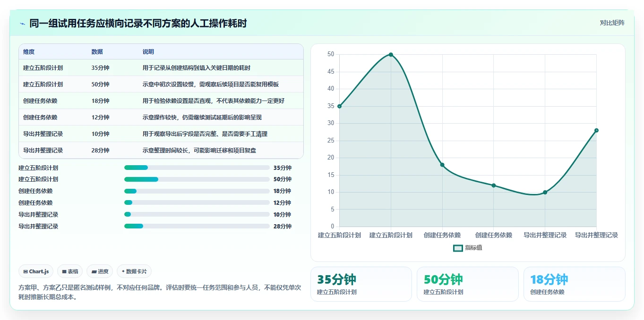Select the 10分钟 cell in the table
This screenshot has width=644, height=320.
[100, 134]
